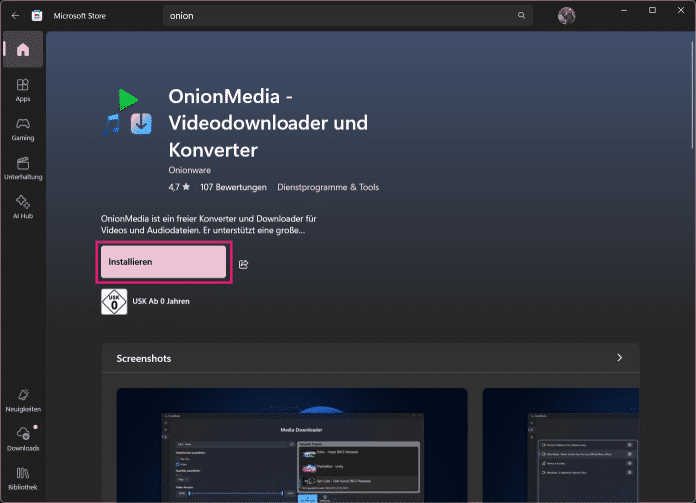Click the Installieren button

(x=164, y=262)
